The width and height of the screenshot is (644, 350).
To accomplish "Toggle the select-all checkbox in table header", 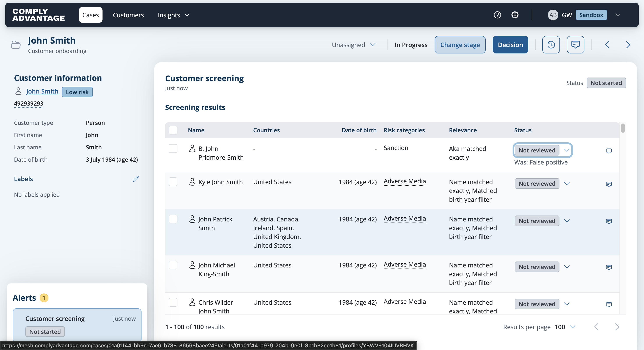I will pyautogui.click(x=173, y=130).
